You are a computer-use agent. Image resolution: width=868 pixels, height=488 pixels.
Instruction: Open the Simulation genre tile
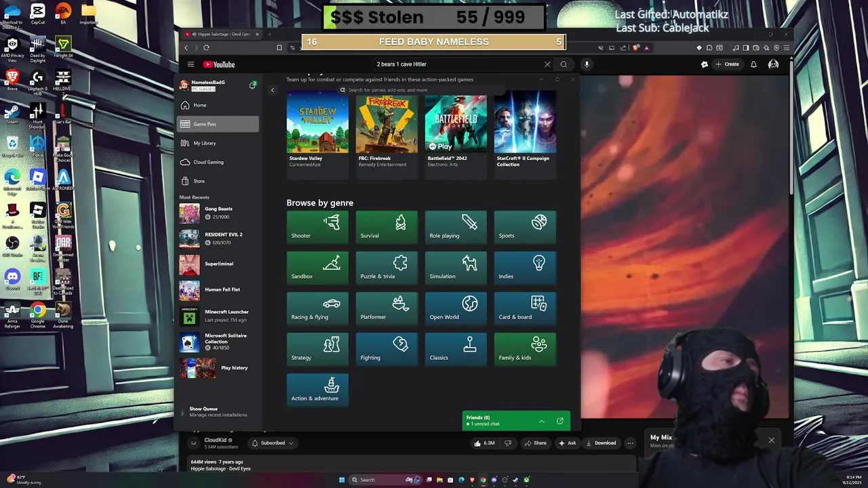click(x=456, y=268)
